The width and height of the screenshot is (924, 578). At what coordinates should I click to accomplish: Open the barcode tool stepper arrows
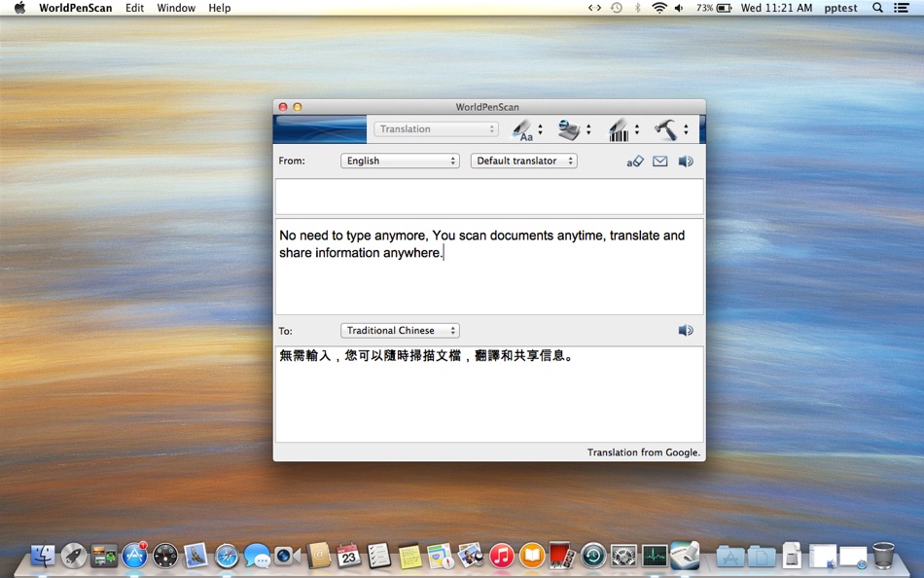click(637, 129)
